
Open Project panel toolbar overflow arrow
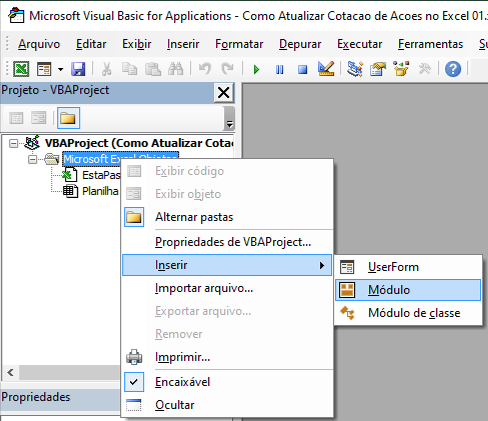click(229, 119)
